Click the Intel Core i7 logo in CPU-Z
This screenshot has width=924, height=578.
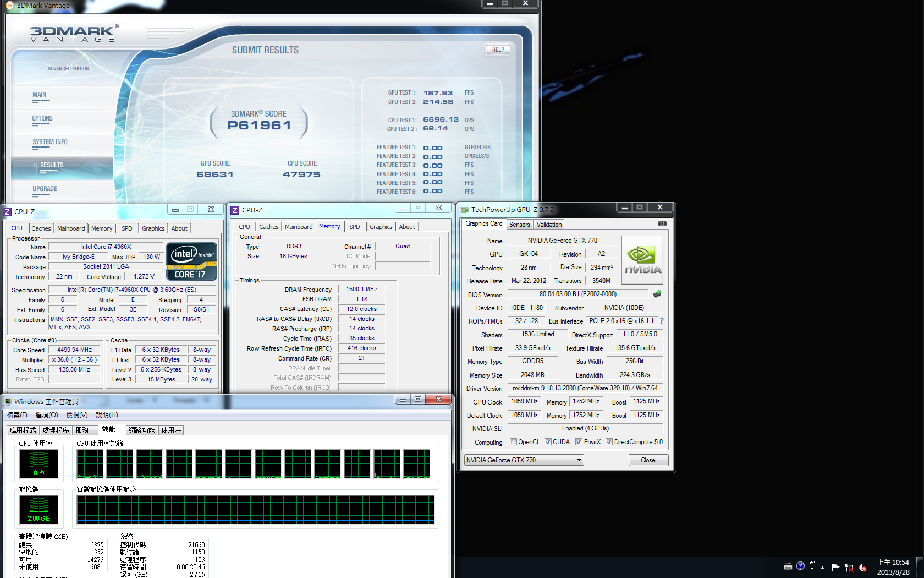(x=192, y=261)
